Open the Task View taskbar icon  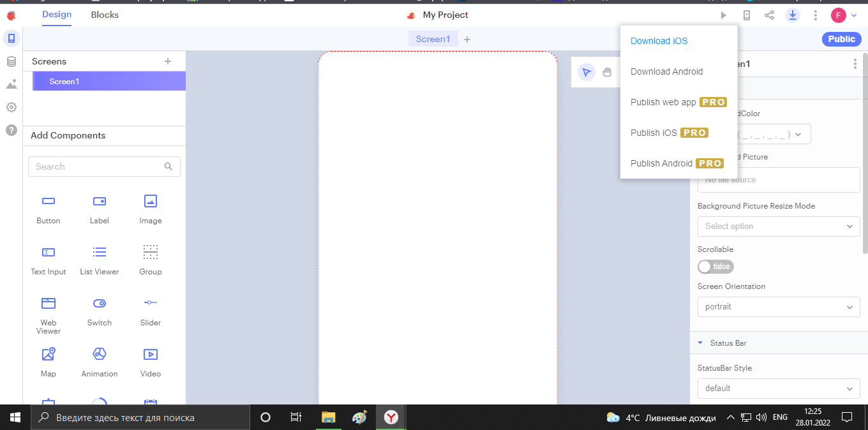tap(296, 417)
